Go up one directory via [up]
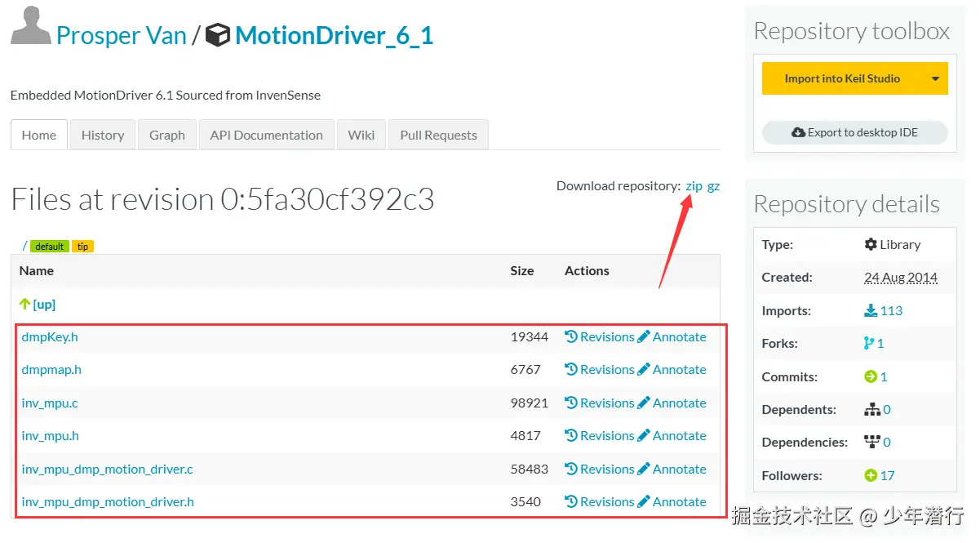This screenshot has height=543, width=980. coord(44,304)
